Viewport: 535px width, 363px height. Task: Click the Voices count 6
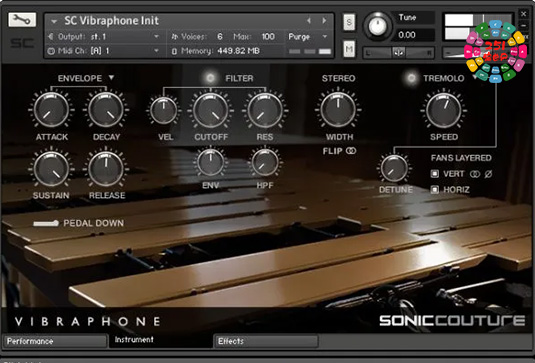[220, 37]
